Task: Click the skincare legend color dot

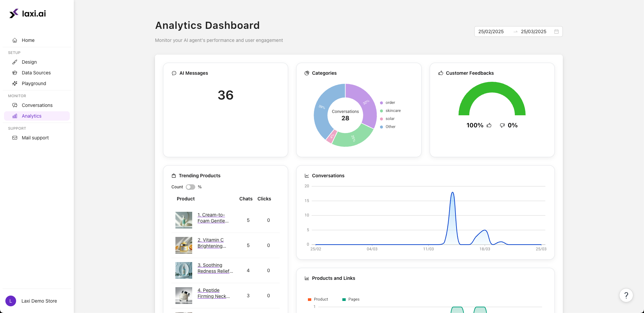Action: click(381, 111)
